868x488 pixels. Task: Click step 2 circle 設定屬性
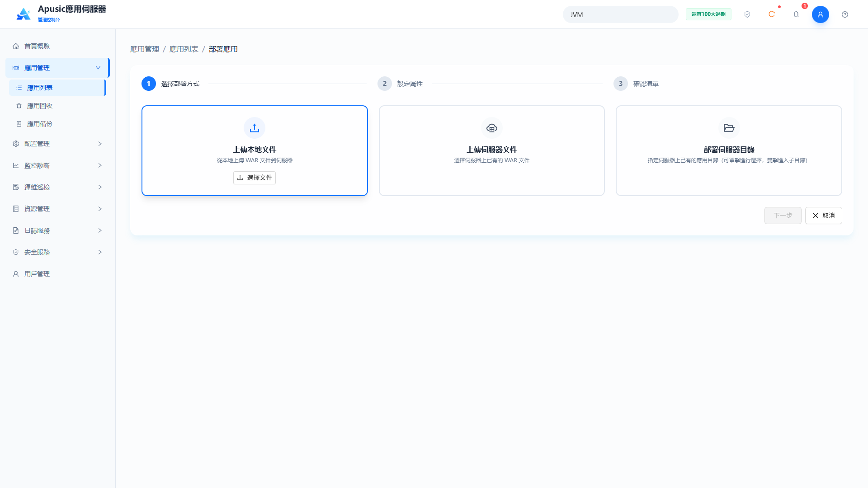(385, 84)
